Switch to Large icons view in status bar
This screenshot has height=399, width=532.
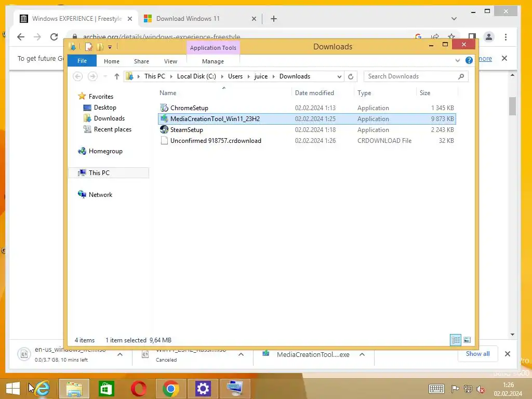click(467, 340)
